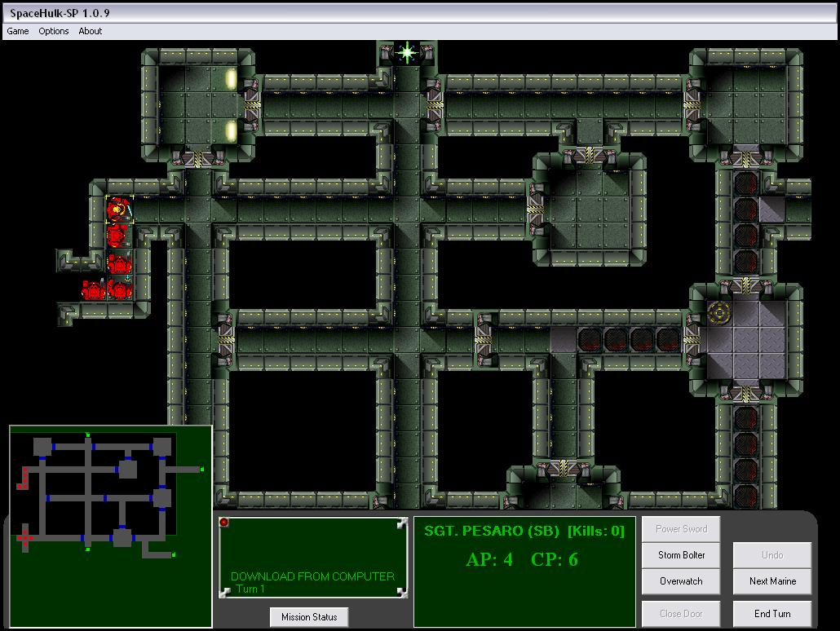Select the bottom marine with cyan arrow marker
Screen dimensions: 840x631
120,289
